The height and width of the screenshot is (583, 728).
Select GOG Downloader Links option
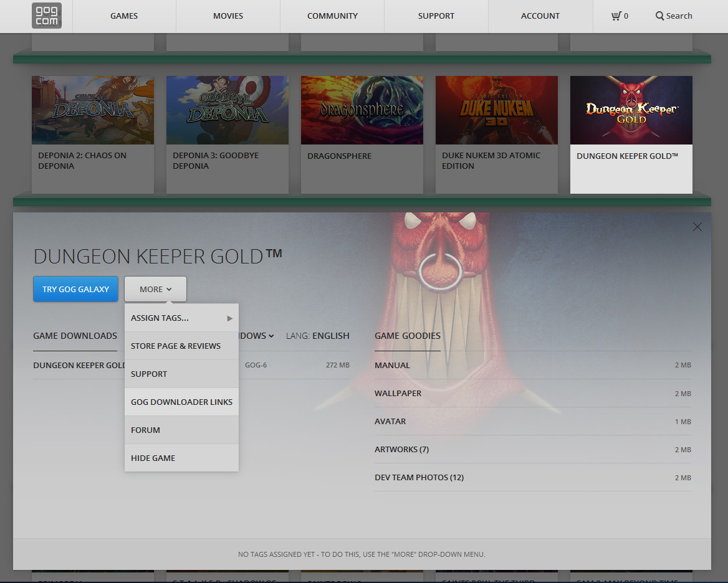[181, 402]
